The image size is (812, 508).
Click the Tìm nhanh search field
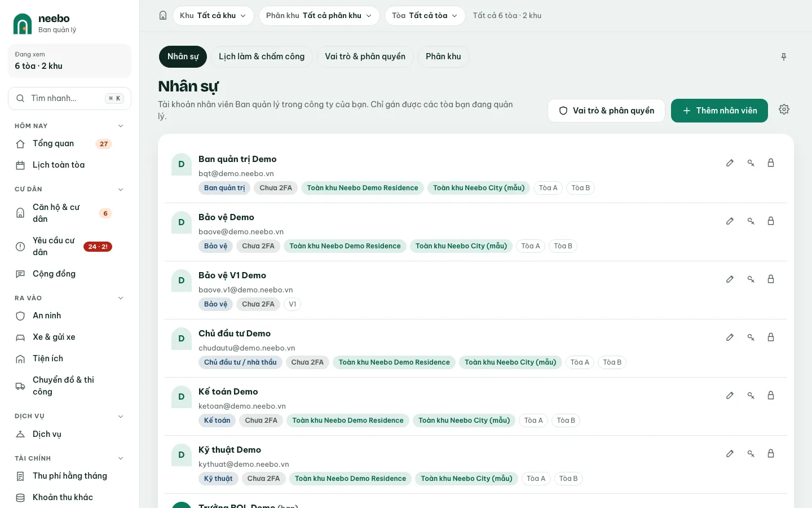point(69,98)
